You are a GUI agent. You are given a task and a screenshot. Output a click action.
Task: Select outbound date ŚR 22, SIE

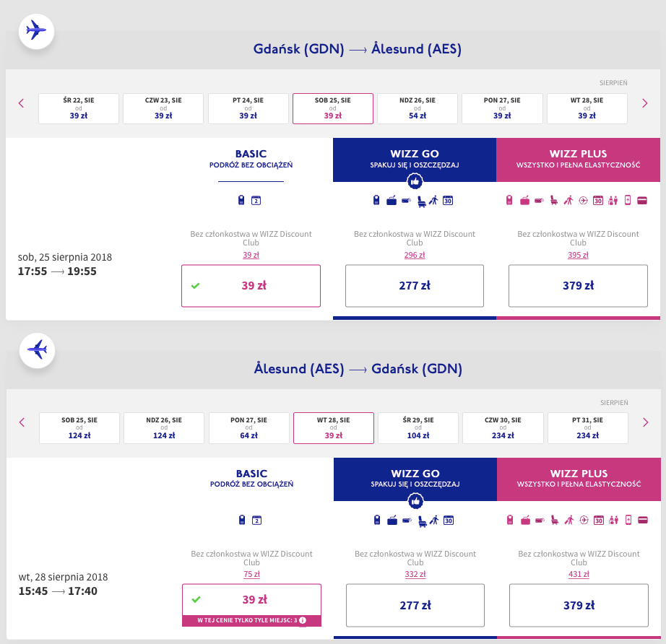(x=79, y=109)
